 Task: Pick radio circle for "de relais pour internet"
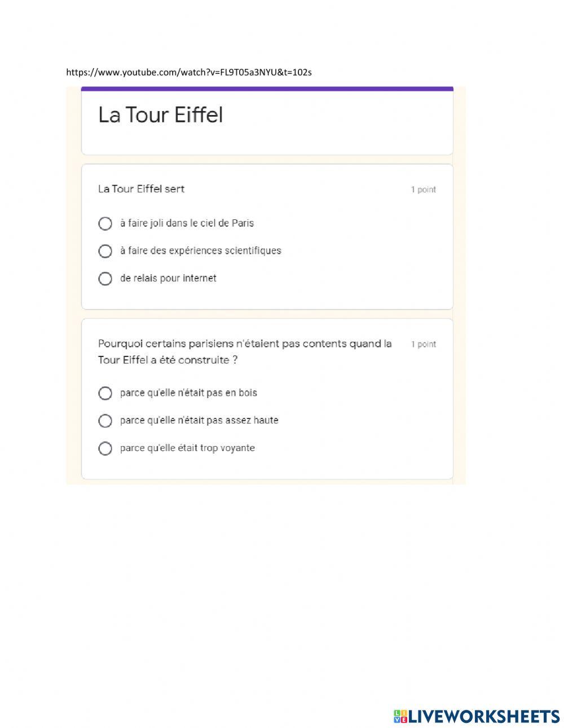105,279
